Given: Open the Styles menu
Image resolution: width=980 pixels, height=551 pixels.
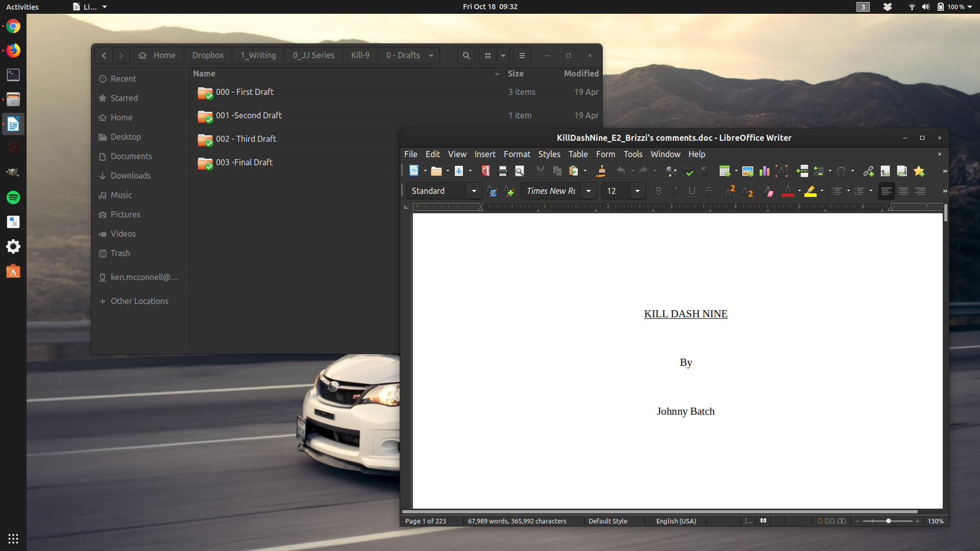Looking at the screenshot, I should (x=549, y=154).
